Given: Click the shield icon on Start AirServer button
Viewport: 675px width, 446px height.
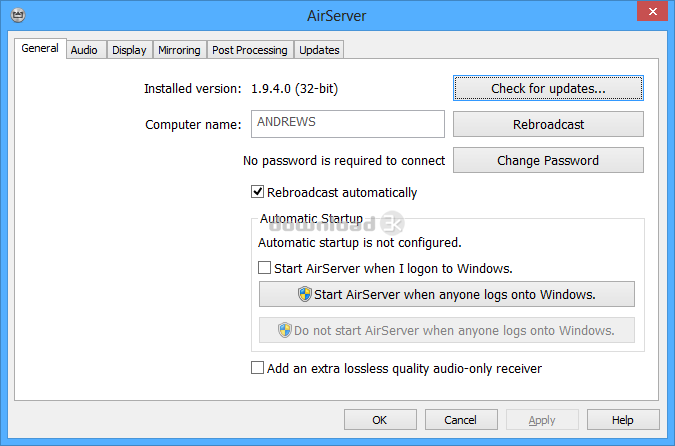Looking at the screenshot, I should 305,294.
